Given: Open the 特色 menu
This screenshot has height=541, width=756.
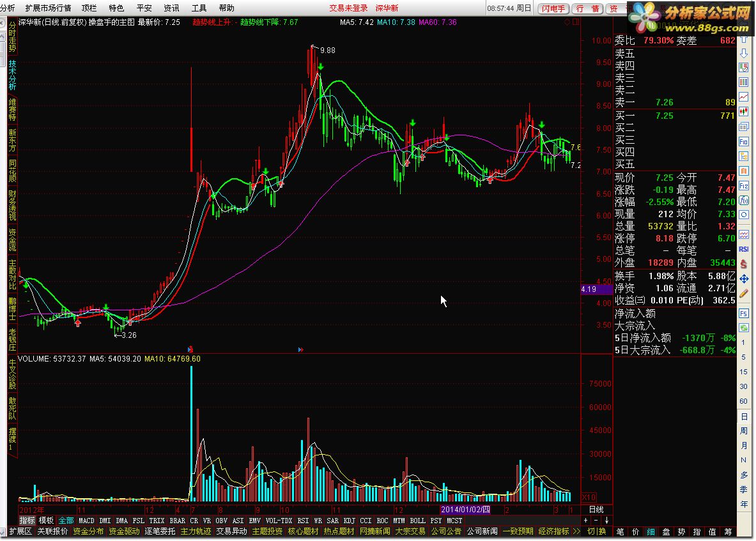Looking at the screenshot, I should tap(117, 8).
